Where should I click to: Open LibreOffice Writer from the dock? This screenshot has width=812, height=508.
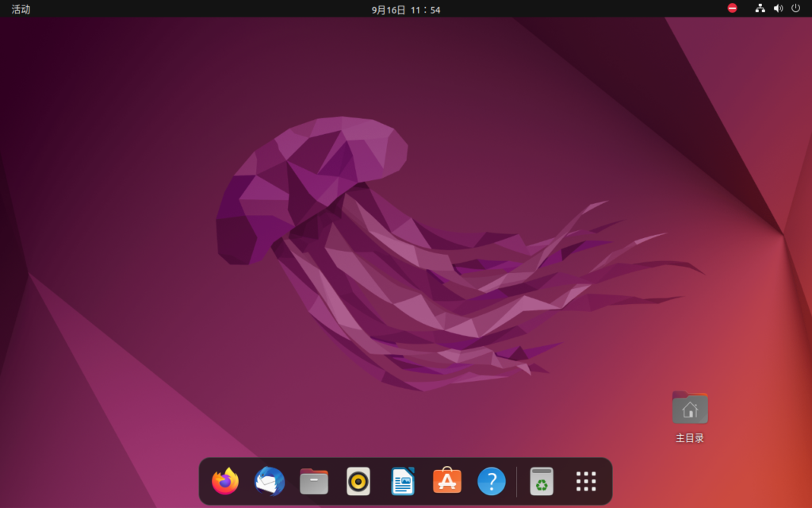(402, 481)
